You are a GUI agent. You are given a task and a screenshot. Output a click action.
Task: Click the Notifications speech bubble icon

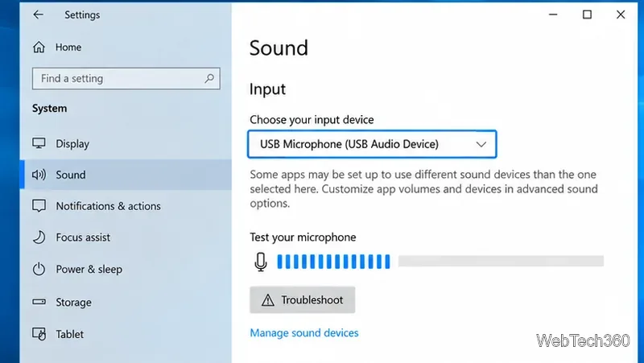(x=39, y=206)
